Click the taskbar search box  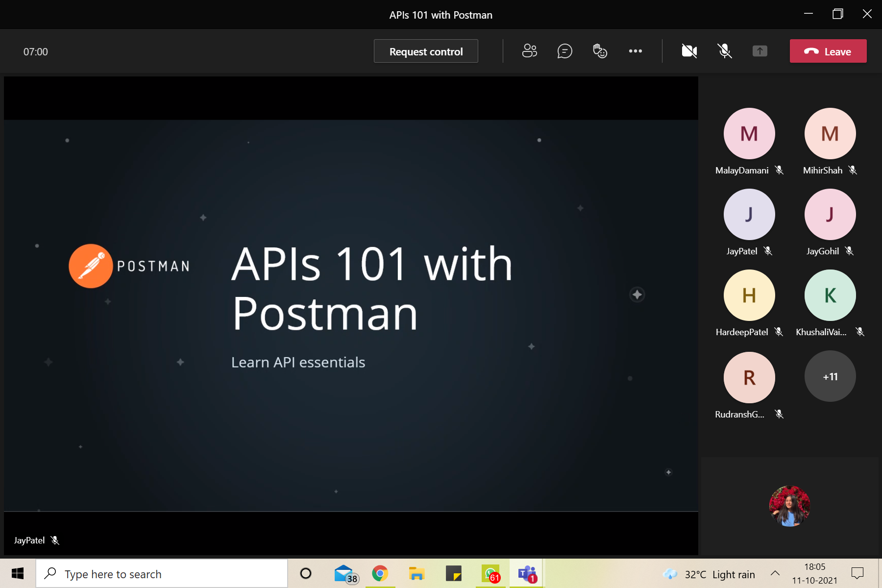pos(162,574)
